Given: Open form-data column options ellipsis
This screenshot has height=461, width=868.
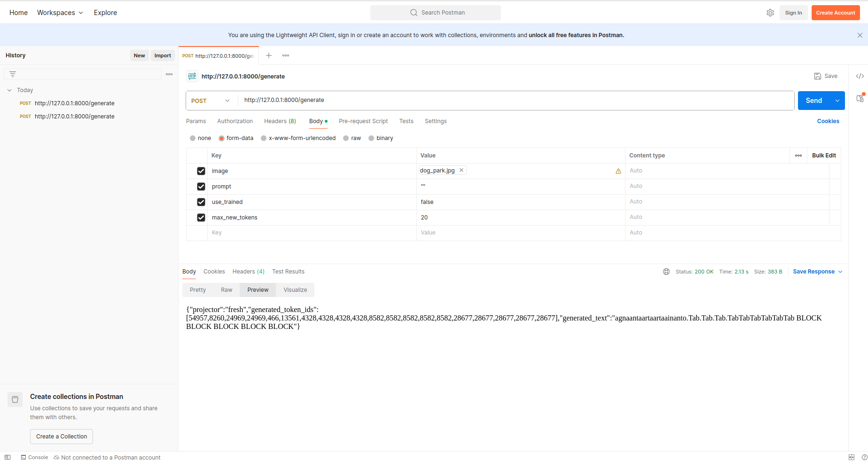Looking at the screenshot, I should [x=798, y=156].
